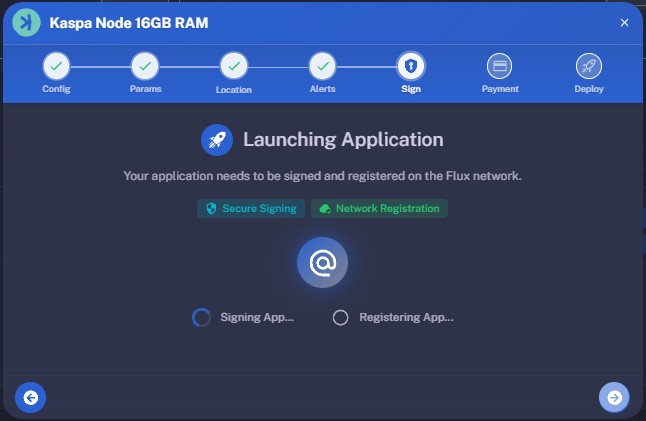This screenshot has width=646, height=421.
Task: Go to the Config step checkmark
Action: point(56,67)
